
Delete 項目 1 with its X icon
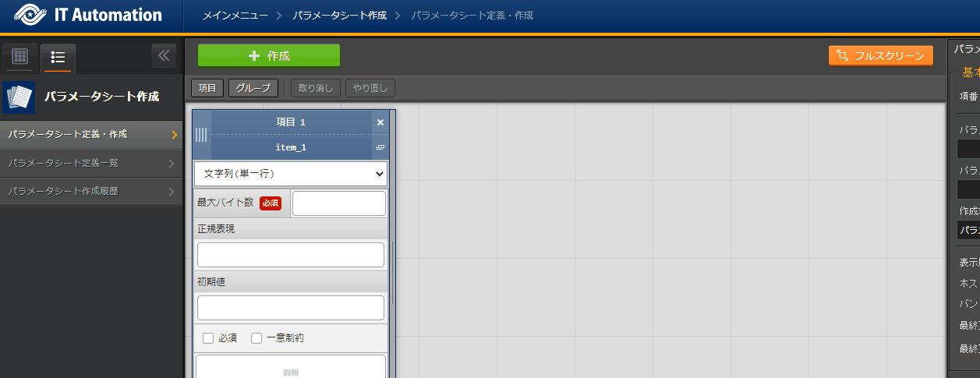point(380,122)
